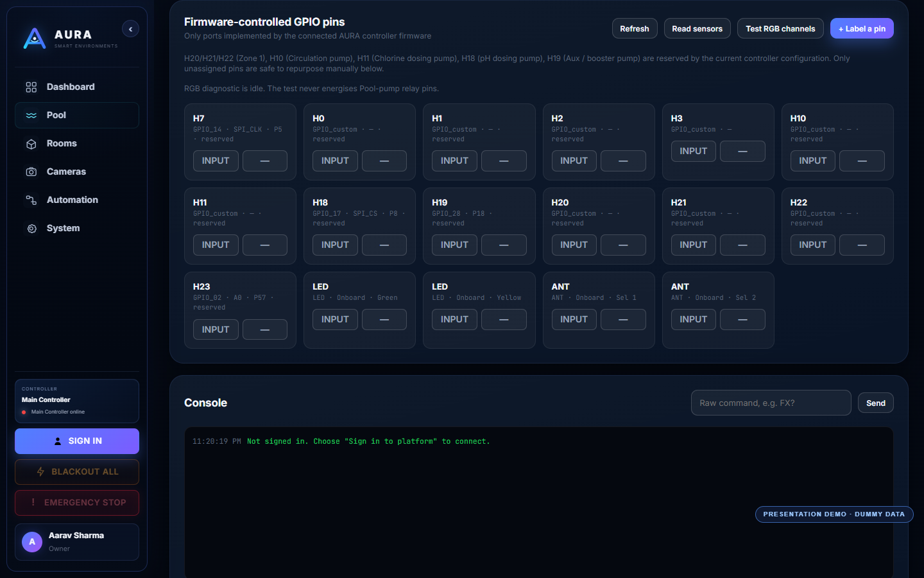Focus the Raw command input field
This screenshot has width=924, height=578.
[x=771, y=403]
